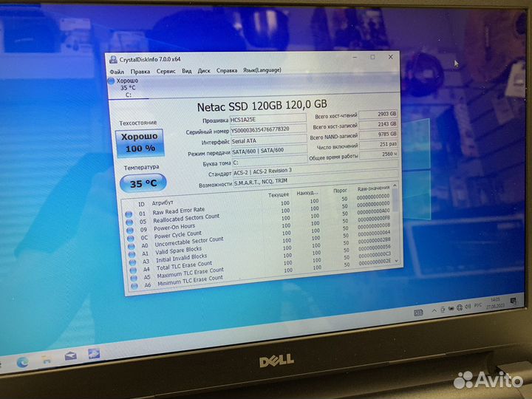This screenshot has width=532, height=399.
Task: Click the status circle for Total TLC Erase Count
Action: tap(133, 270)
